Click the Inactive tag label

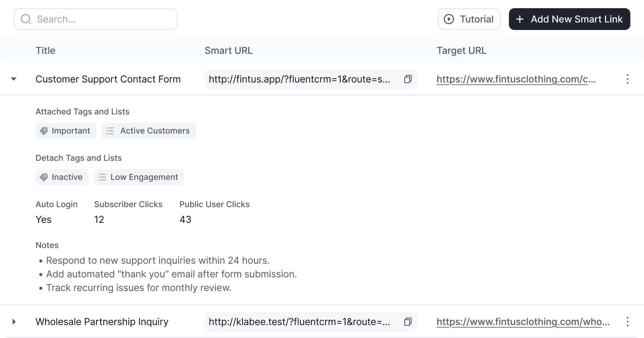[x=67, y=177]
